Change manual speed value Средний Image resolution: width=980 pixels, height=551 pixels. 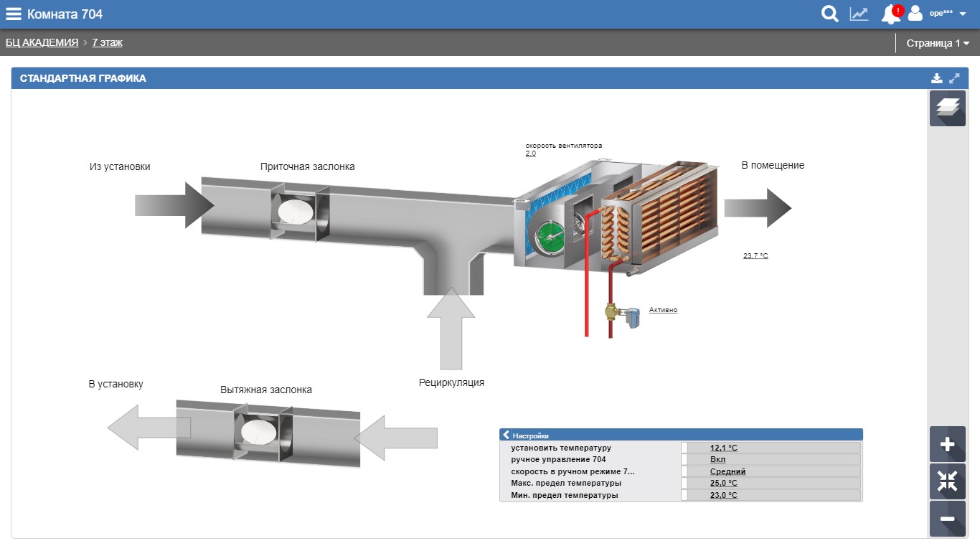[727, 471]
